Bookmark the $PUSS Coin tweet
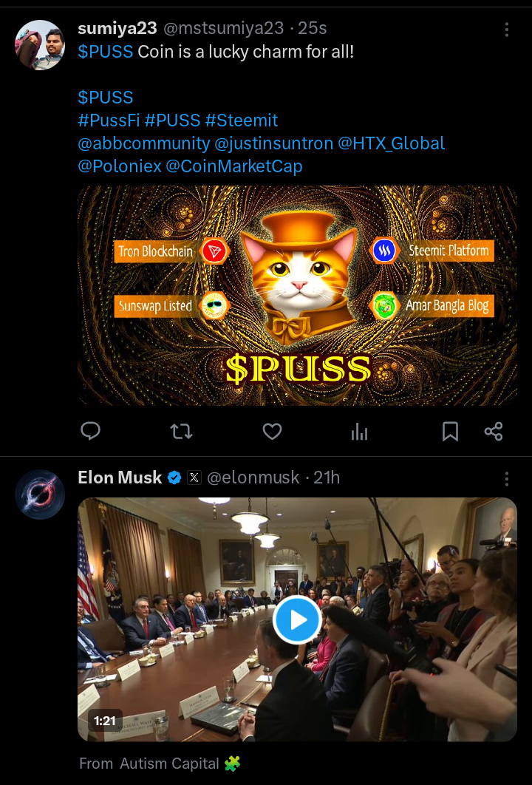 pos(450,431)
